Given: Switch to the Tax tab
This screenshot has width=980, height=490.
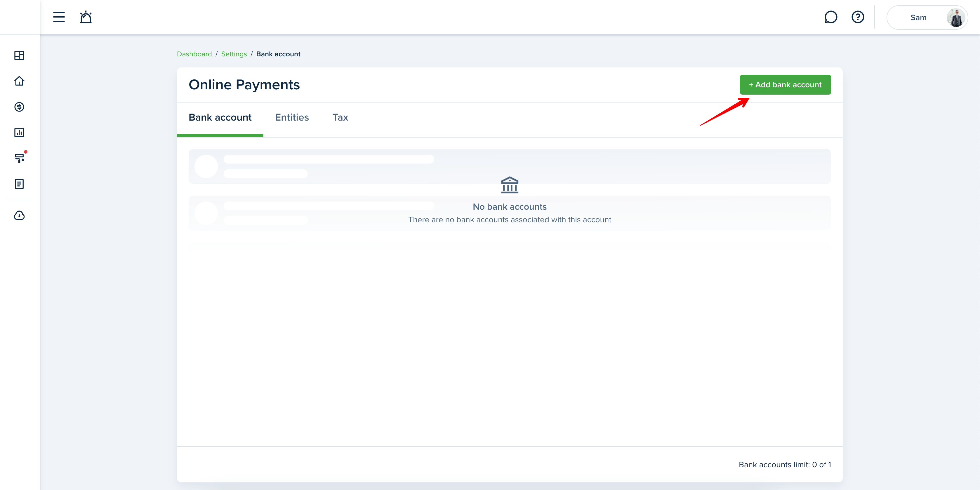Looking at the screenshot, I should [x=340, y=118].
